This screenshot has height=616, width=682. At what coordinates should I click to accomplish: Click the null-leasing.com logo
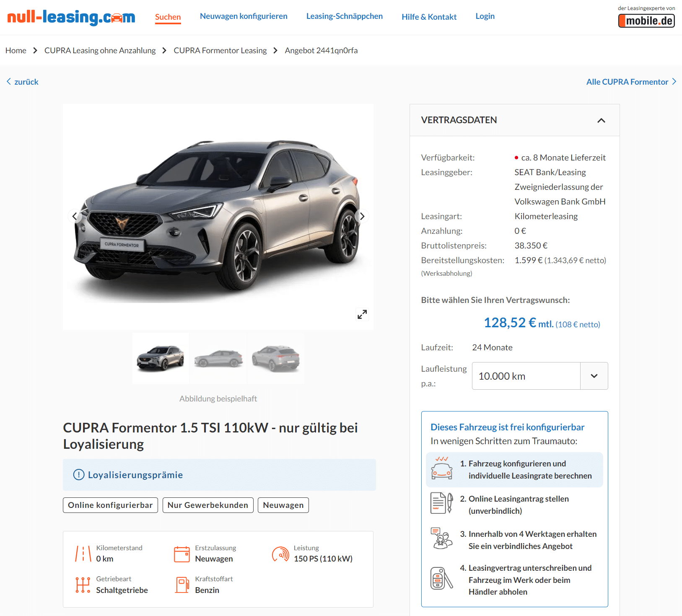pyautogui.click(x=71, y=17)
